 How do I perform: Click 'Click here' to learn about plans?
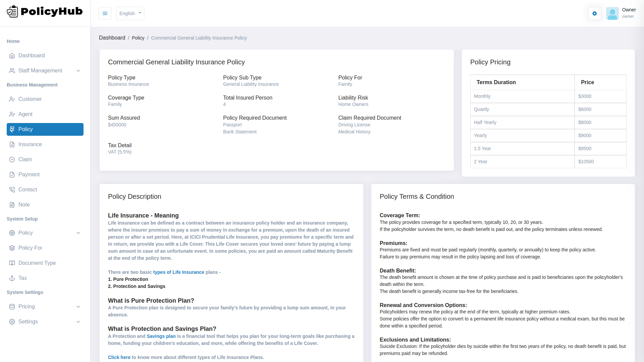coord(119,357)
